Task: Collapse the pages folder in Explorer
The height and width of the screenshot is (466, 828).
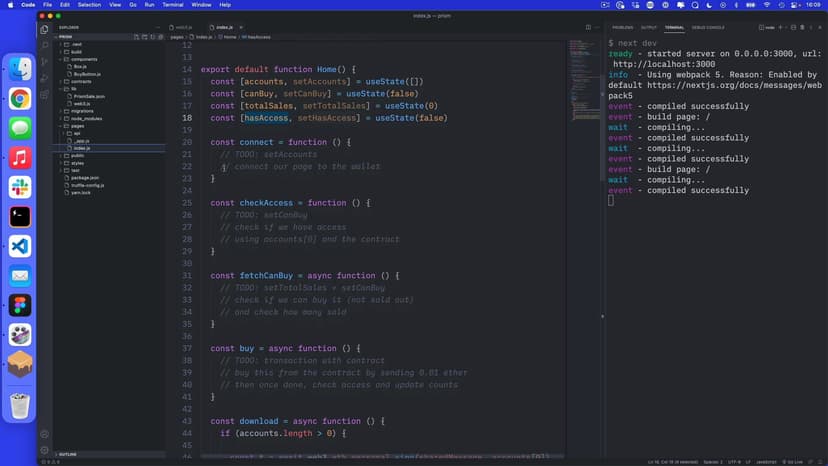Action: [x=76, y=126]
